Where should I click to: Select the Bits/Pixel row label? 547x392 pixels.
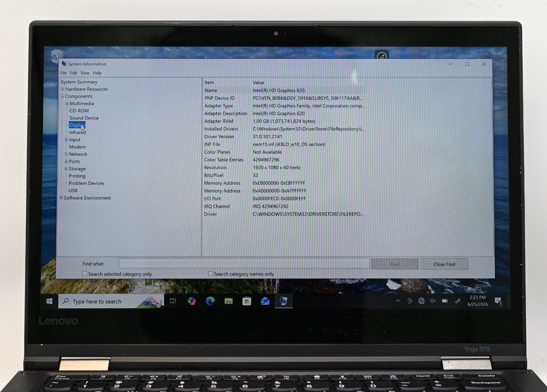[x=214, y=175]
